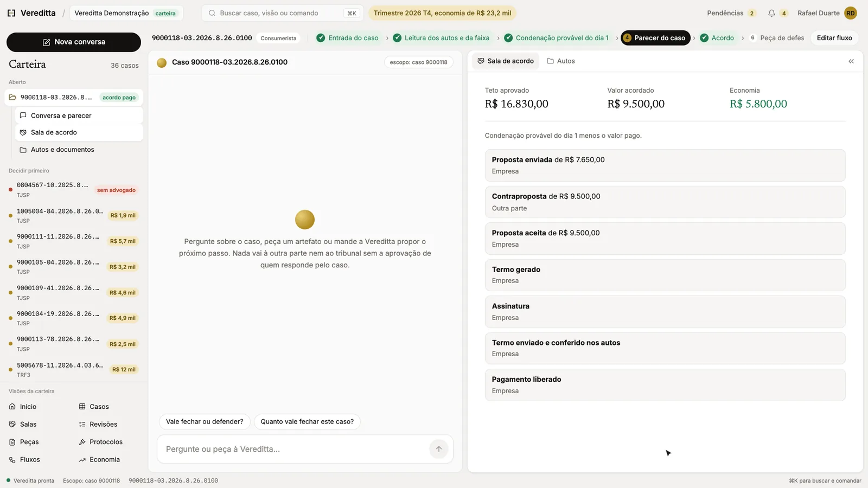Open Pendências with 2 items
The image size is (868, 488).
731,13
